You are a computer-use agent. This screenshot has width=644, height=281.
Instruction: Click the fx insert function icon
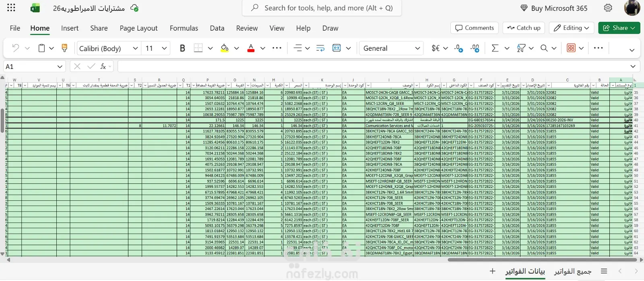click(x=103, y=66)
